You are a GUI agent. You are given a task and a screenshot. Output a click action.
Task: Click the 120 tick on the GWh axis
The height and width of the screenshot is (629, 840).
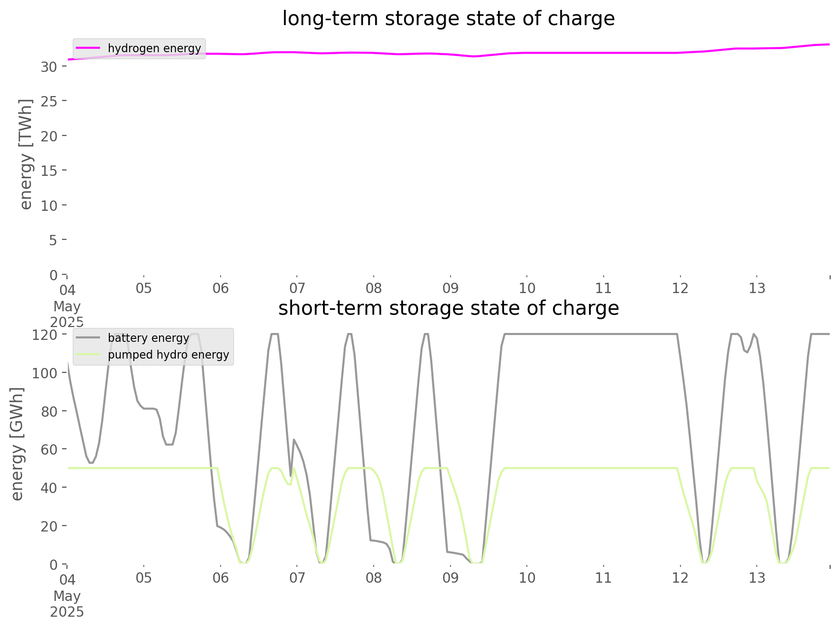coord(46,335)
